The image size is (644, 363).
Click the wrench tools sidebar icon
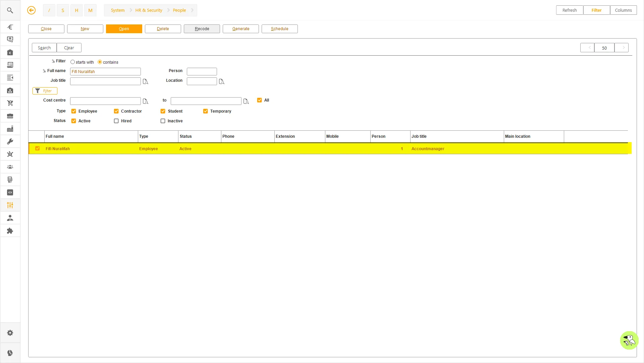pos(10,141)
